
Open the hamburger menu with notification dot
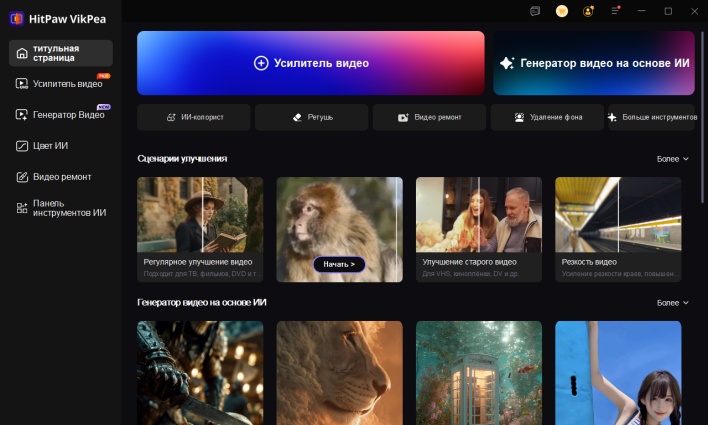616,11
